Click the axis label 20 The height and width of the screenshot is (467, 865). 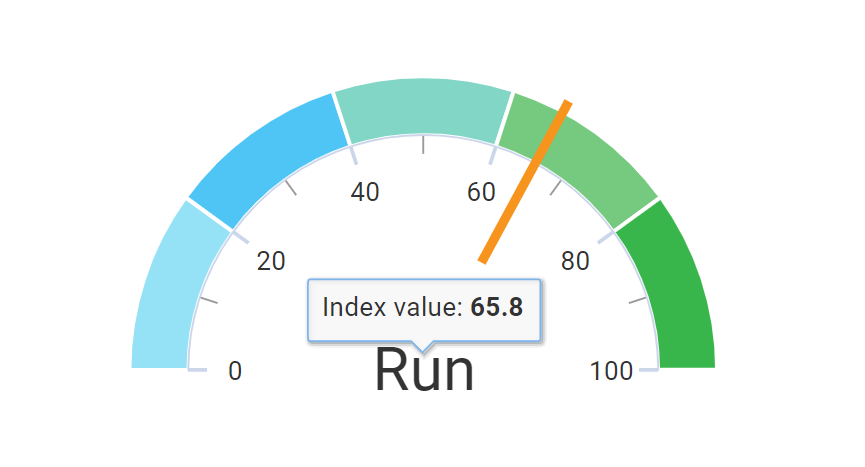click(x=271, y=261)
